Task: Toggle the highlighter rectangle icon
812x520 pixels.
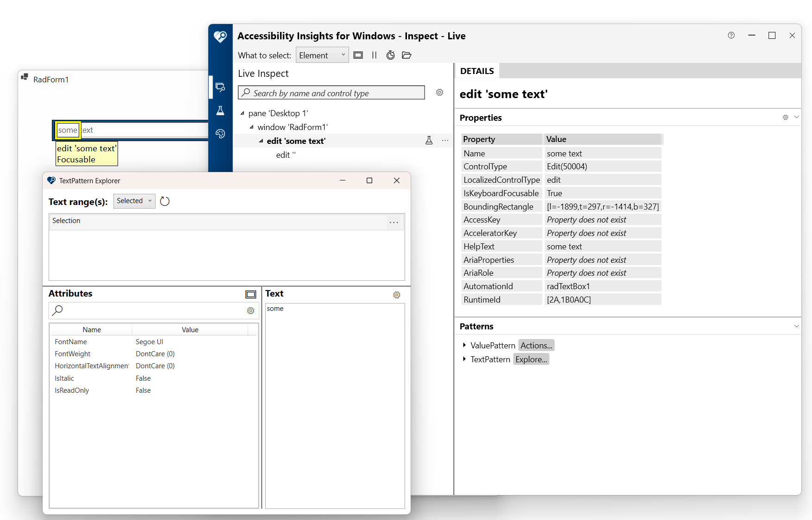Action: click(x=358, y=55)
